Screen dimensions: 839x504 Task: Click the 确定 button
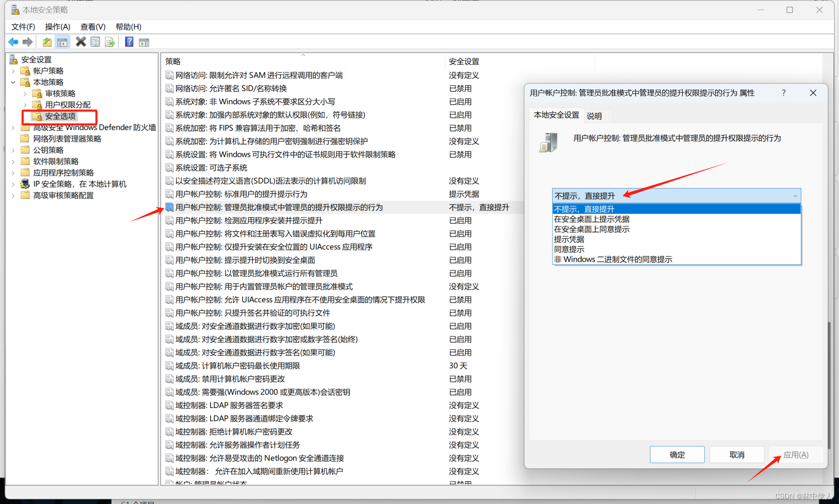point(677,455)
